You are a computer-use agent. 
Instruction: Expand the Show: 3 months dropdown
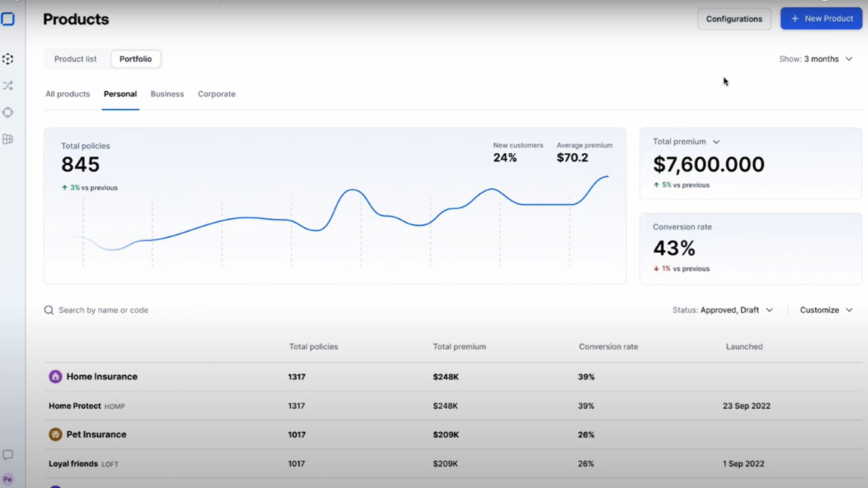(816, 59)
